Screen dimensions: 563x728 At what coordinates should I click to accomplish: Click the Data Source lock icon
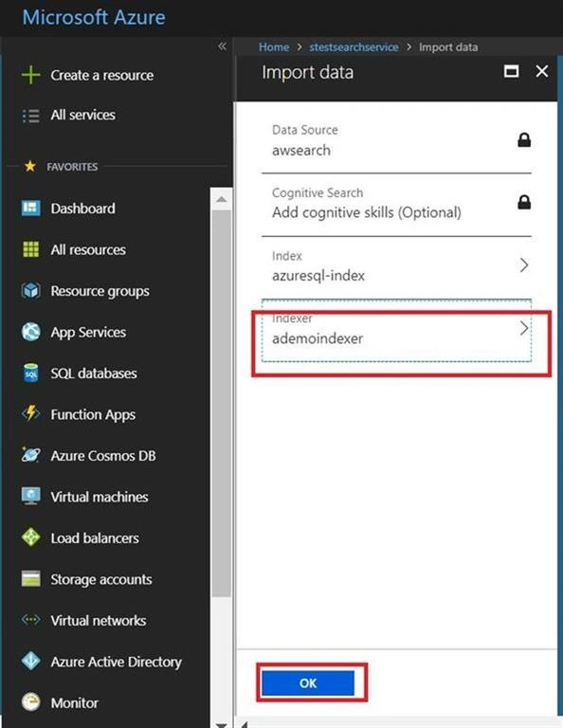tap(524, 139)
